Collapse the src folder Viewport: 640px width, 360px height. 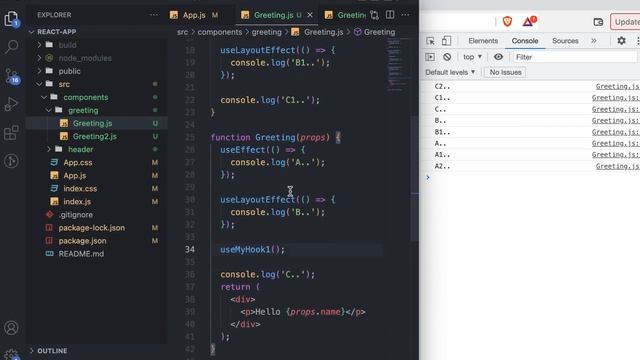[64, 84]
